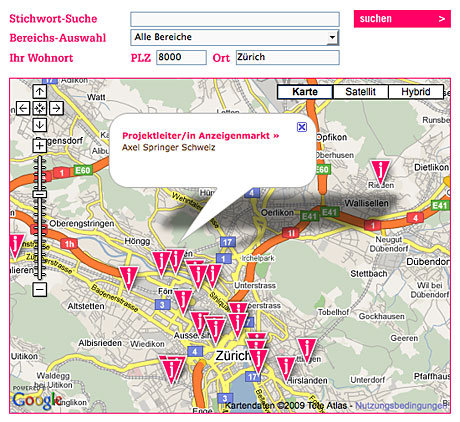460x422 pixels.
Task: Focus the Stichwort-Suche input field
Action: (235, 19)
